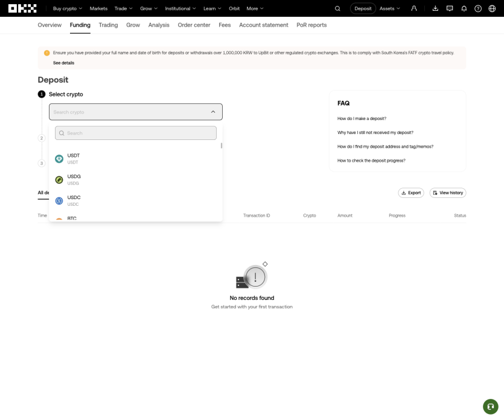Switch to the Account statement tab

[264, 25]
